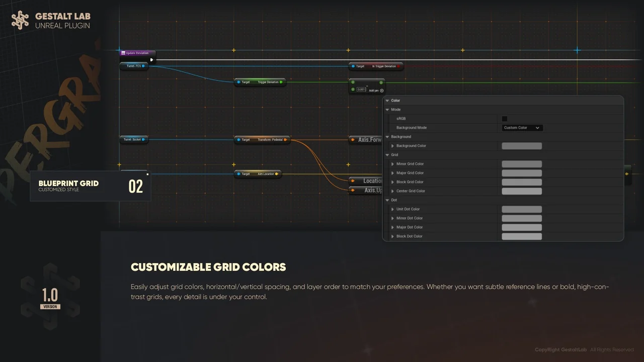Viewport: 644px width, 362px height.
Task: Expand the Minor Grid Color property
Action: point(393,163)
